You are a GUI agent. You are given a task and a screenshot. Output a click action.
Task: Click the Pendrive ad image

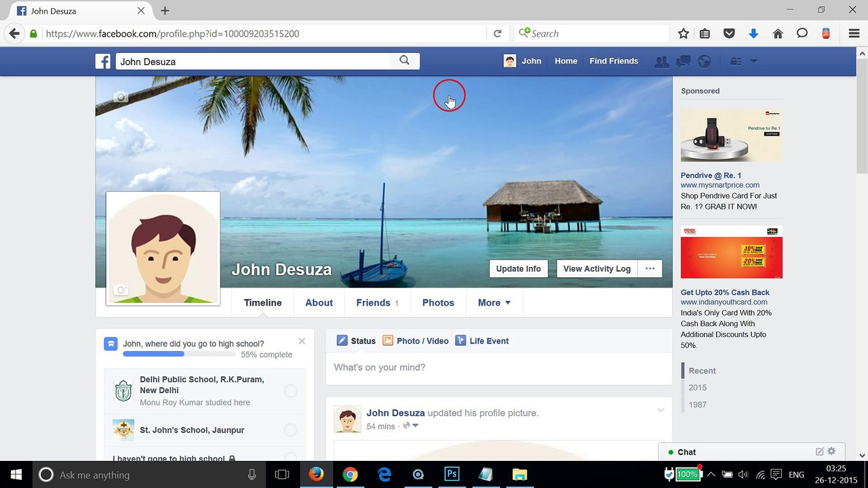coord(732,135)
